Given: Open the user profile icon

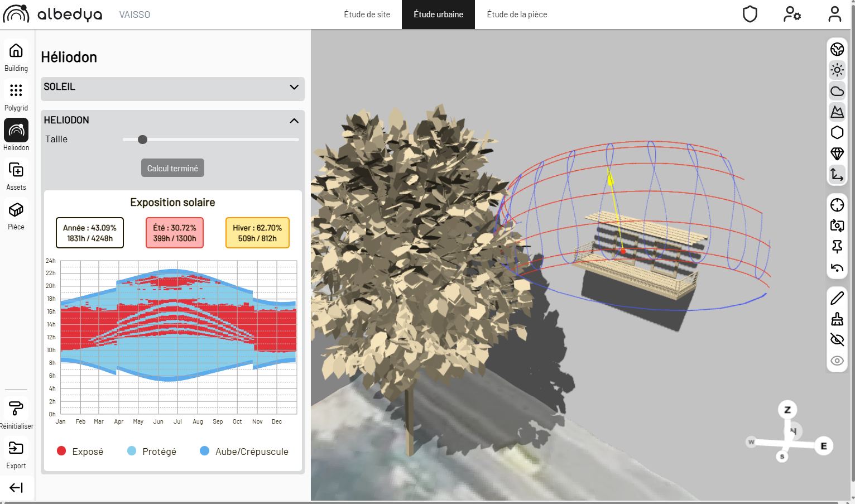Looking at the screenshot, I should pos(834,14).
